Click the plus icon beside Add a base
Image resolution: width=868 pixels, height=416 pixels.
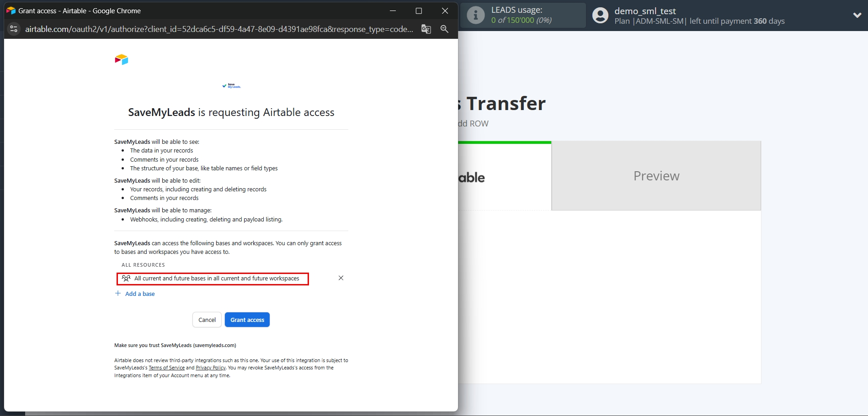click(118, 294)
